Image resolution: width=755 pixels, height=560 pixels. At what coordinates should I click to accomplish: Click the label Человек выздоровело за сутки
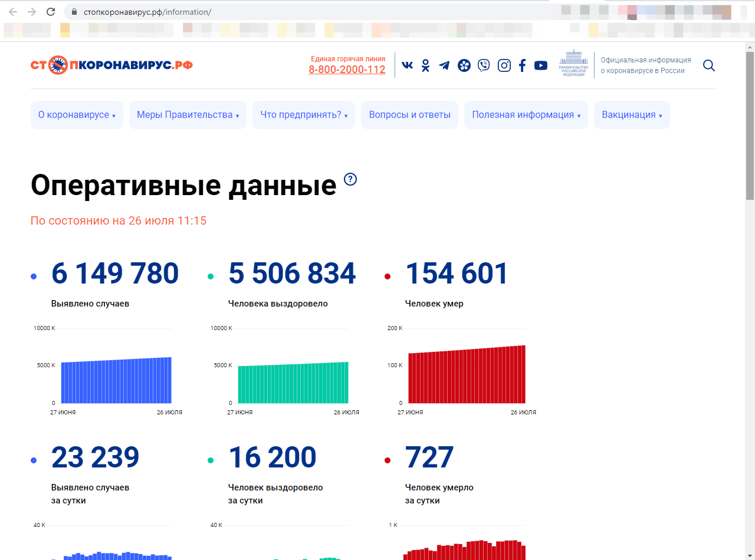(275, 494)
